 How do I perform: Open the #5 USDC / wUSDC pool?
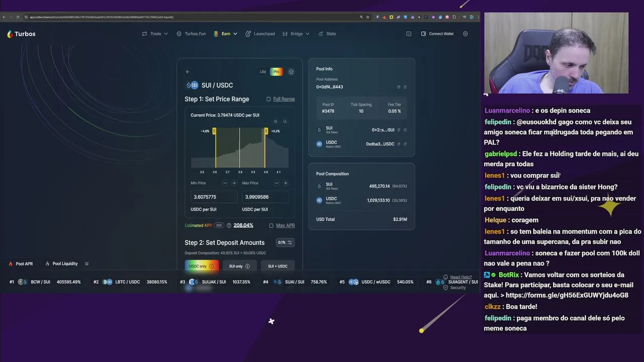pos(376,282)
